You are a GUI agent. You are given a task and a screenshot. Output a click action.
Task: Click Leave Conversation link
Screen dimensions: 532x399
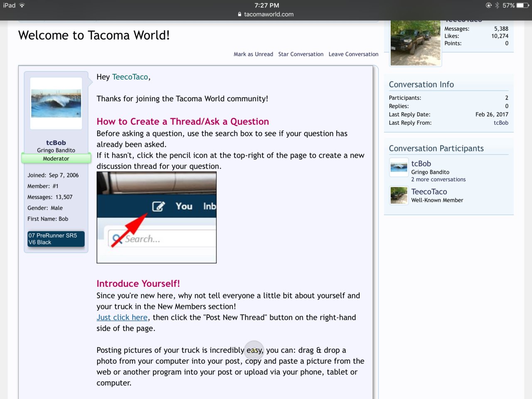point(353,54)
